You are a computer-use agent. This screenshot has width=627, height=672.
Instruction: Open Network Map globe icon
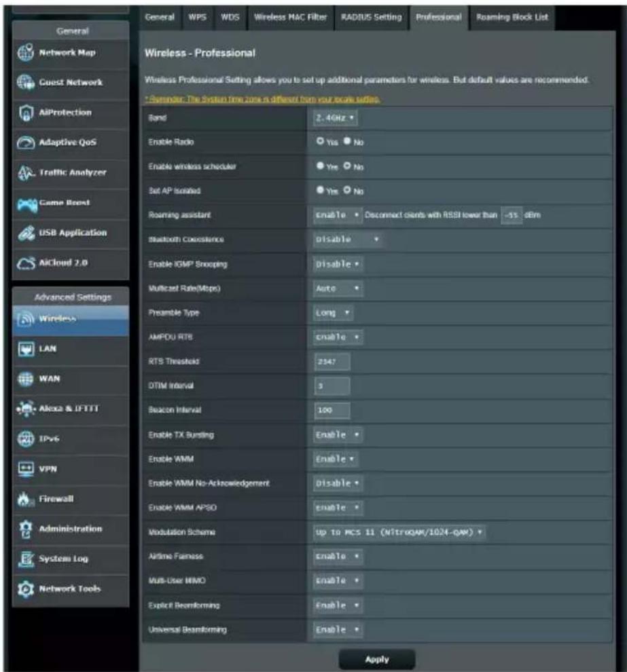tap(26, 52)
